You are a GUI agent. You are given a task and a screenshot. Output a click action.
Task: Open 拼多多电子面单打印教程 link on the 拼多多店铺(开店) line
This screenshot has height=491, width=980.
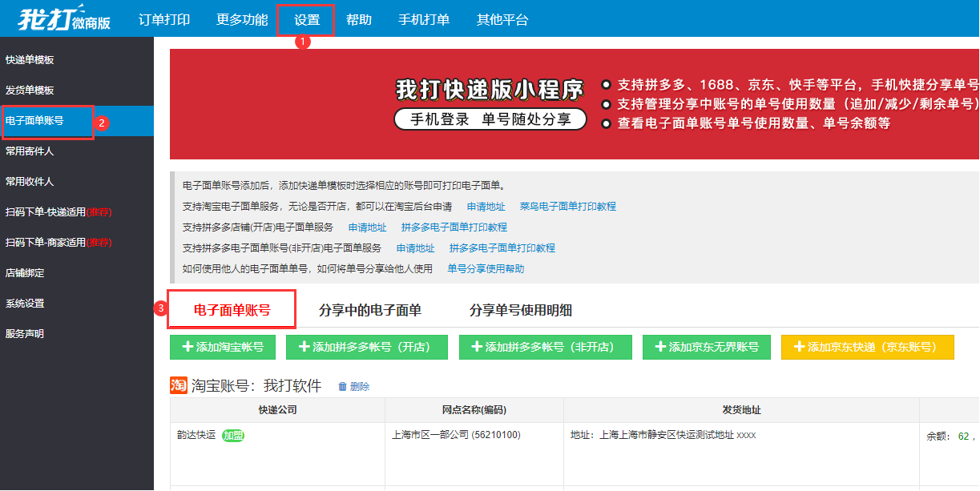click(x=454, y=227)
